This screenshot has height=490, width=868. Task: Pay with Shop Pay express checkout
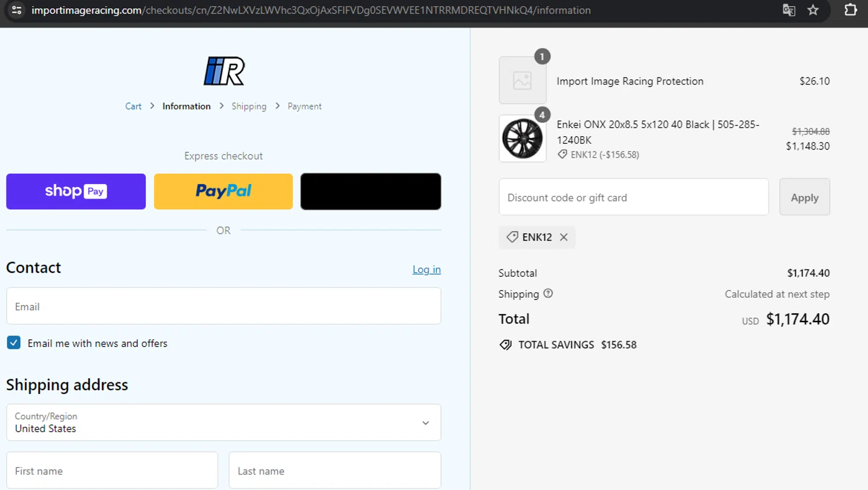(x=76, y=191)
